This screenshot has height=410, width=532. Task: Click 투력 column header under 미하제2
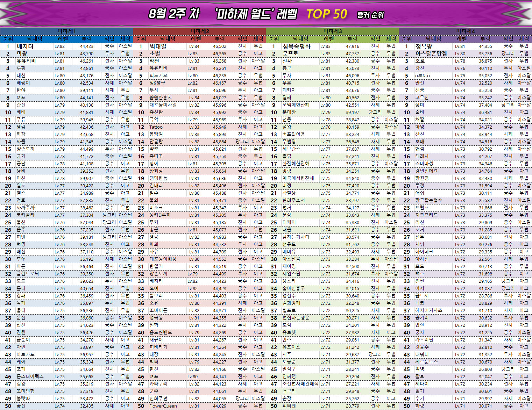[220, 39]
